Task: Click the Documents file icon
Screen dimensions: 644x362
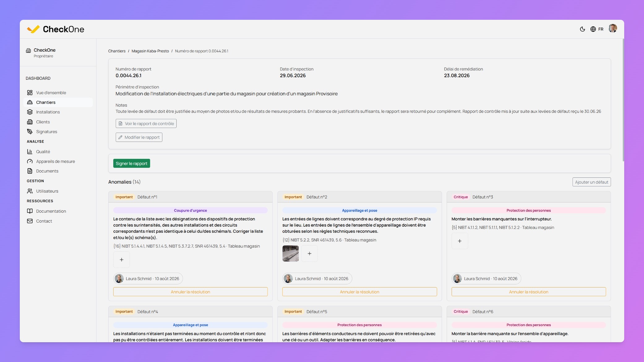Action: [30, 171]
